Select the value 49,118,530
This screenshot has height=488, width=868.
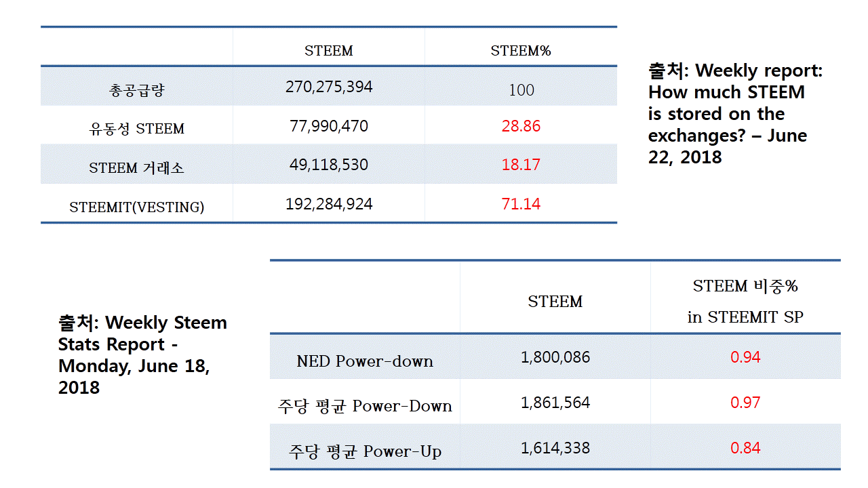pyautogui.click(x=329, y=165)
